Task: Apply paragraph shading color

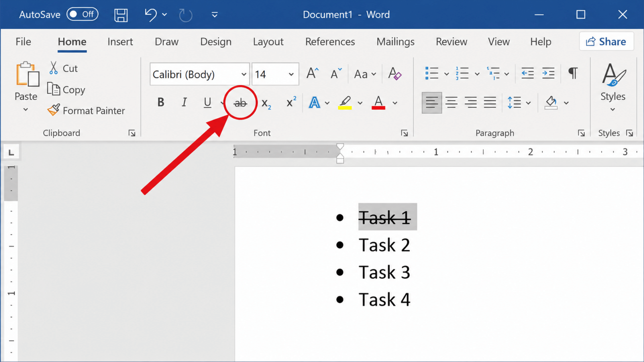Action: click(x=551, y=103)
